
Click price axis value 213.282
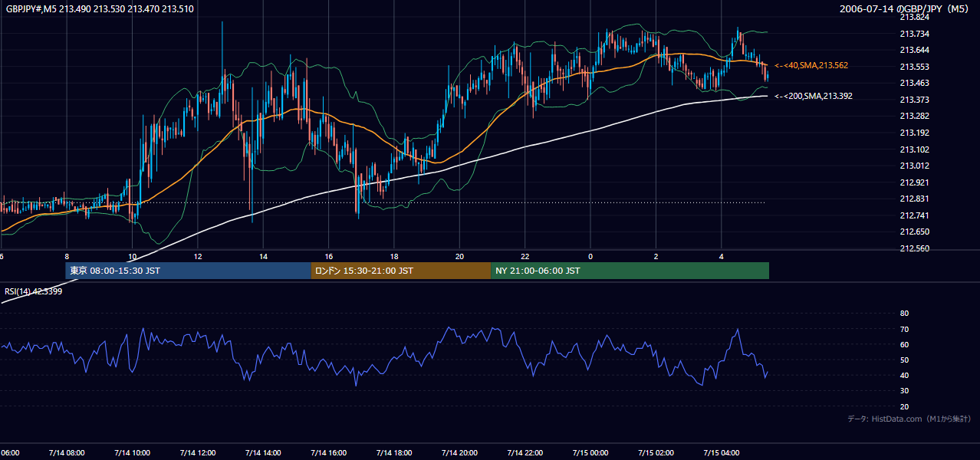pyautogui.click(x=914, y=117)
